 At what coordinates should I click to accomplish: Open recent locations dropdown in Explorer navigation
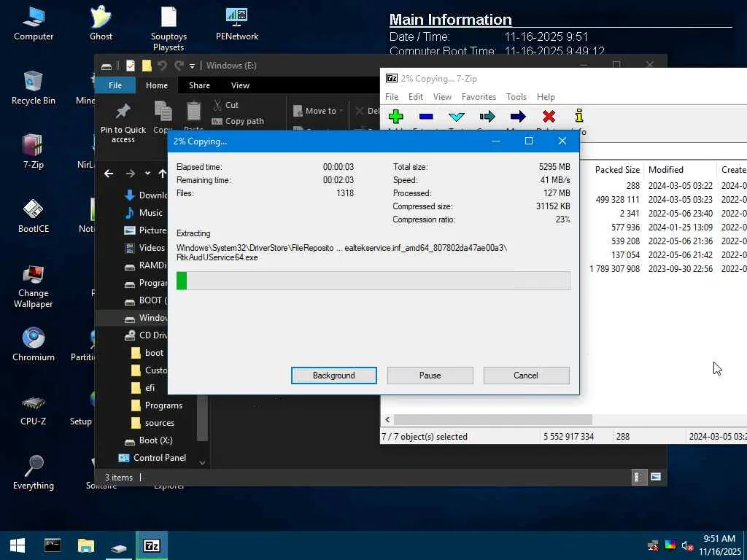coord(147,174)
